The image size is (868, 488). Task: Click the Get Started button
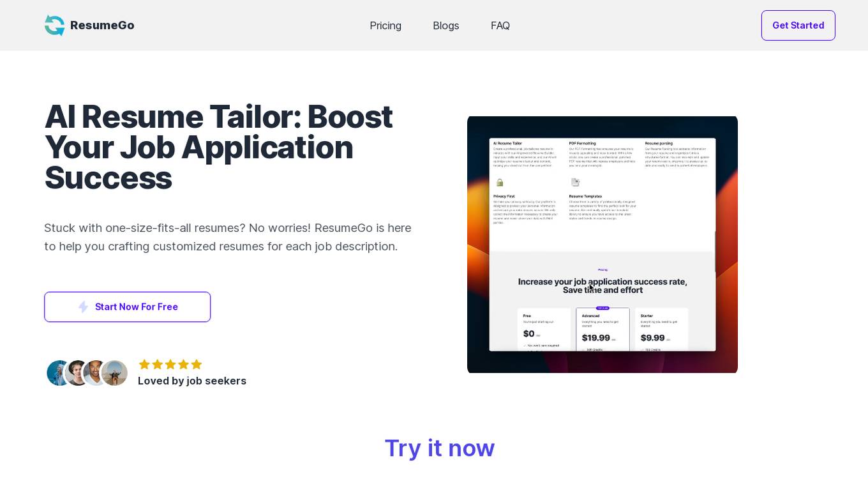(798, 26)
